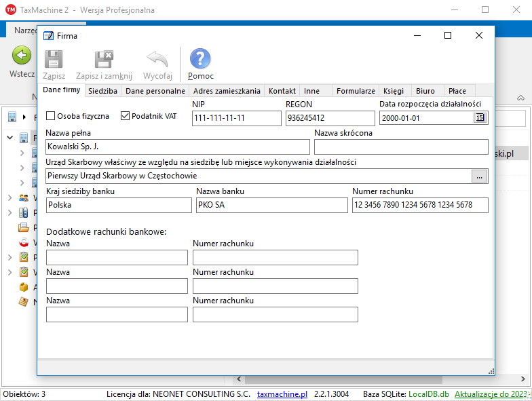This screenshot has width=532, height=401.
Task: Expand the first child tree node
Action: click(22, 153)
